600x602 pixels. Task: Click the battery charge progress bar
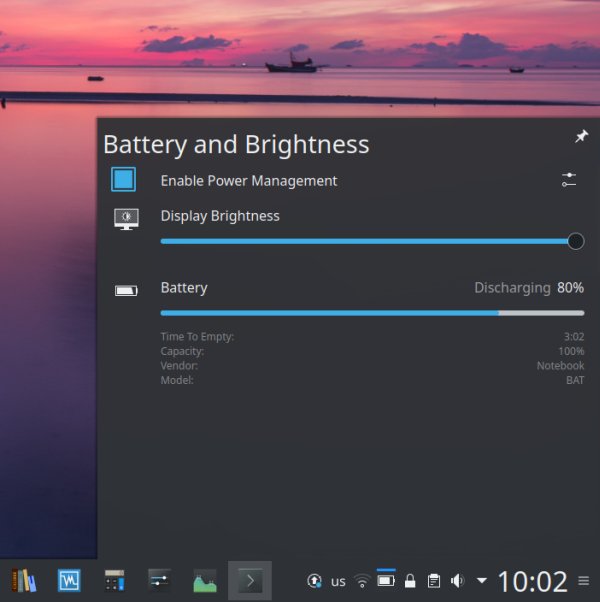[x=372, y=313]
